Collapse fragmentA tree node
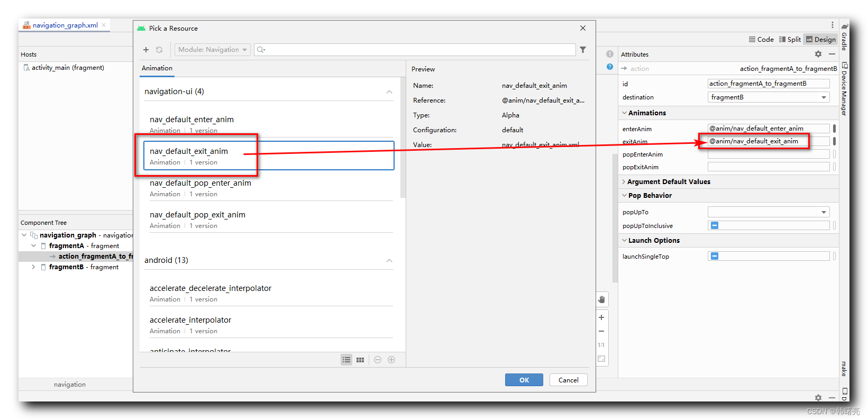The height and width of the screenshot is (420, 868). [x=34, y=245]
